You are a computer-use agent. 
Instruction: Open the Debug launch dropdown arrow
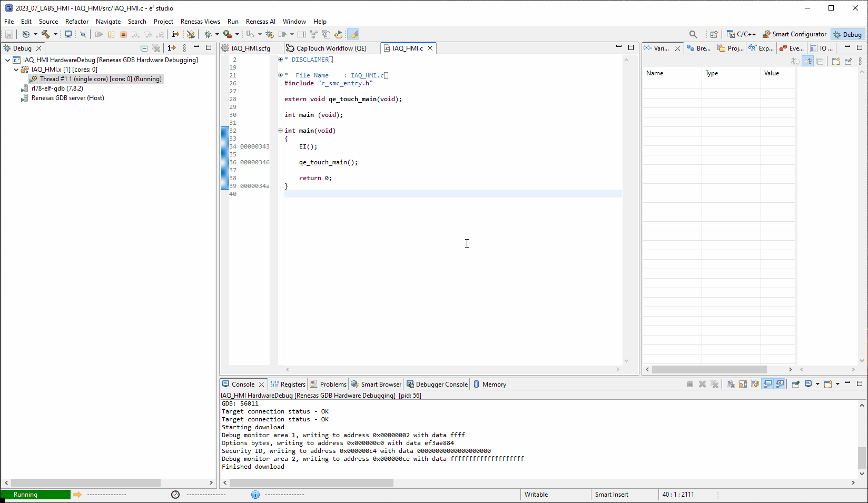pos(217,34)
